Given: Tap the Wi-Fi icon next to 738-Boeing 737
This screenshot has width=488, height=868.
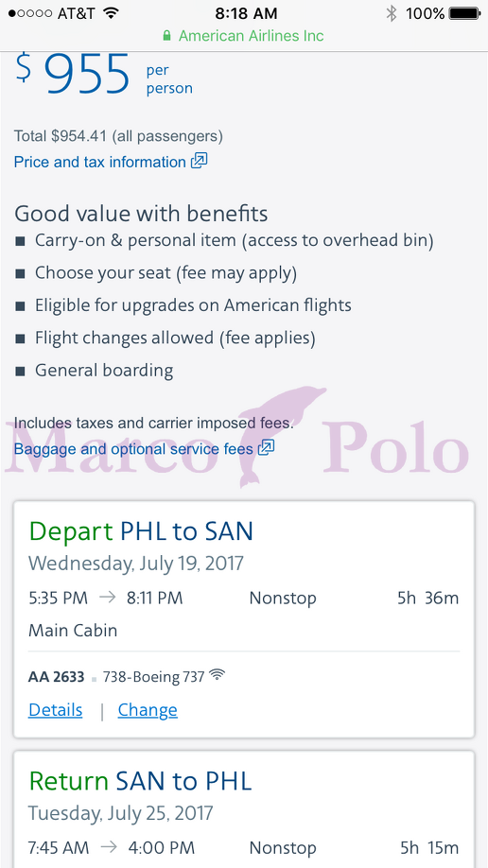Looking at the screenshot, I should click(218, 675).
